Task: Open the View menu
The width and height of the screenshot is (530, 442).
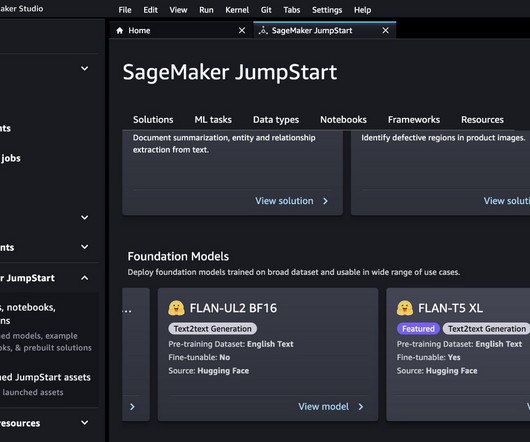Action: coord(178,10)
